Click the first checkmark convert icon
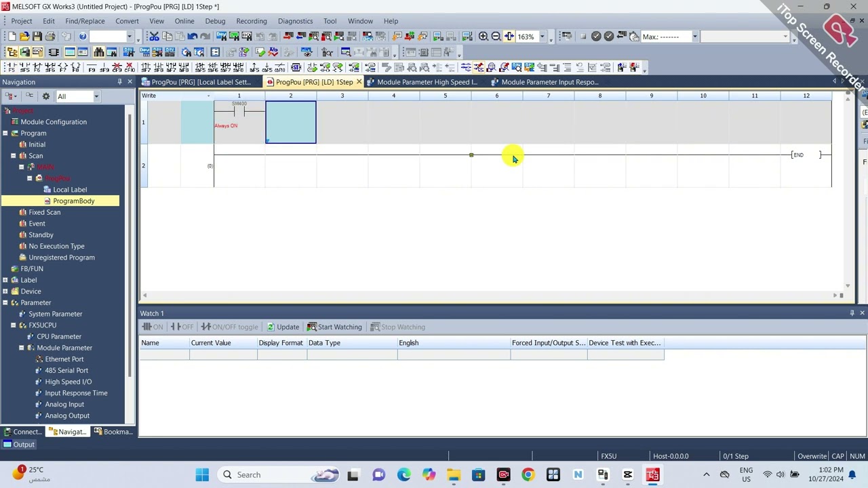The height and width of the screenshot is (488, 868). (596, 37)
